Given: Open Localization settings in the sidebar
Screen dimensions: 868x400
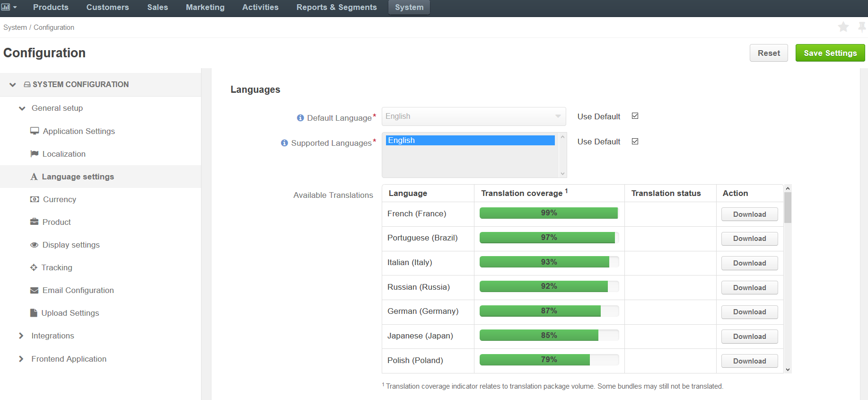Looking at the screenshot, I should tap(64, 154).
